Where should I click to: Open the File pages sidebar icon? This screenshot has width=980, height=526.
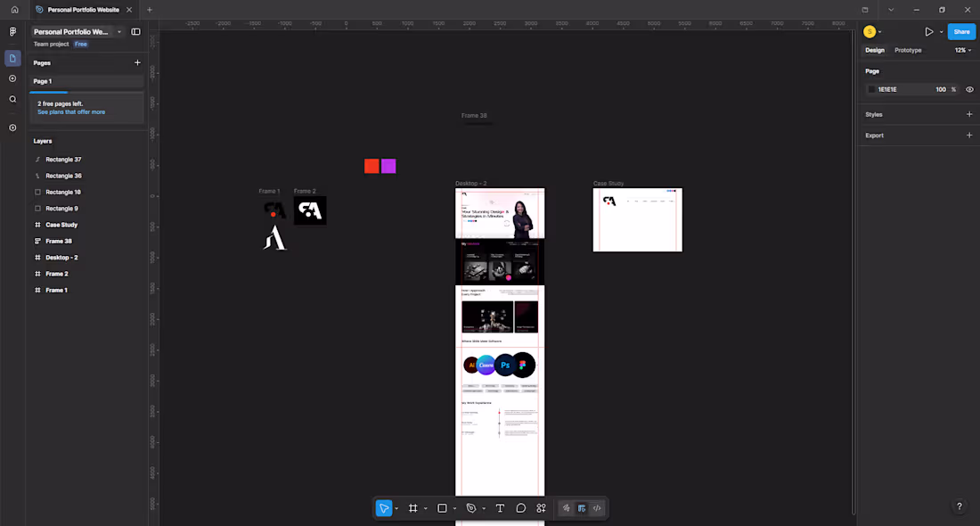pos(12,58)
